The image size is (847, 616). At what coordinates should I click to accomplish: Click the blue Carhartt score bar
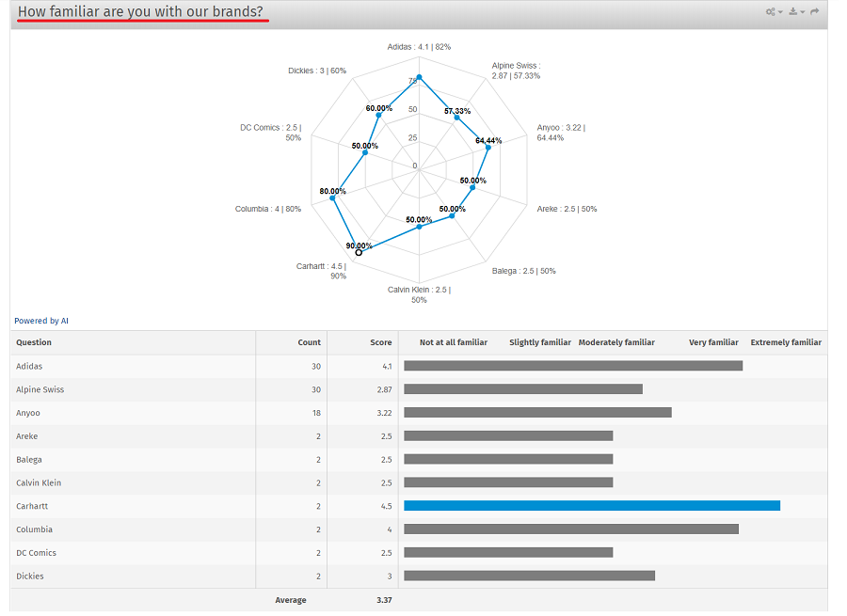pyautogui.click(x=591, y=506)
